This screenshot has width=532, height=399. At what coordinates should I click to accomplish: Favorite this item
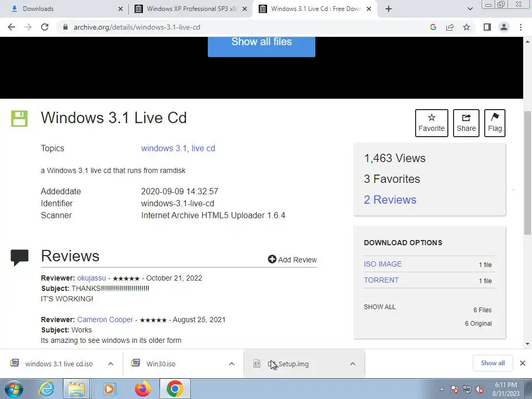pos(432,123)
